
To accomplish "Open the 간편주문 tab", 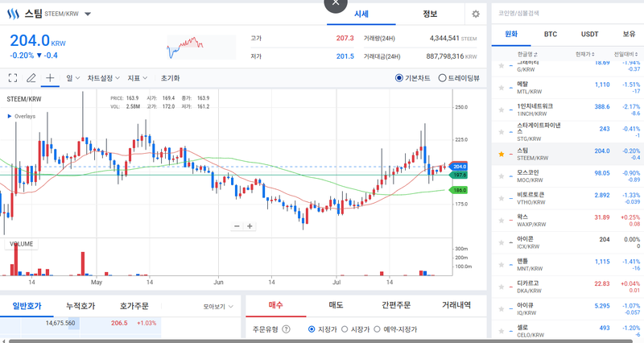I will click(396, 305).
